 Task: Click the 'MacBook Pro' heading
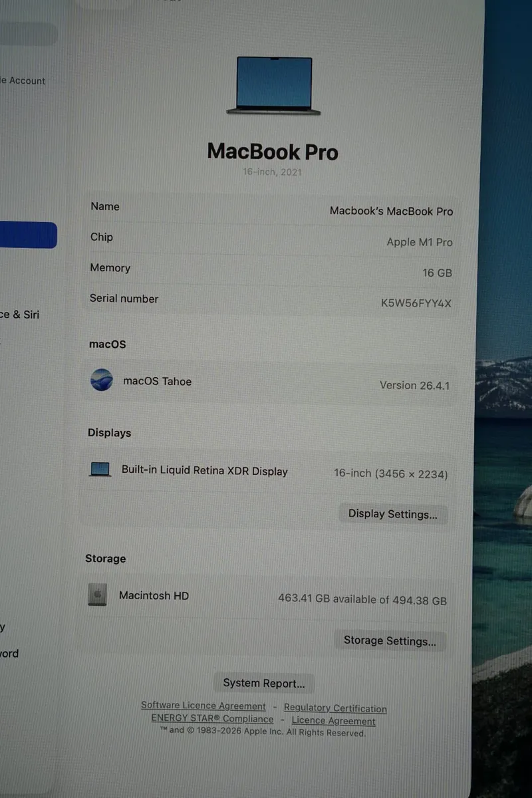pos(273,152)
